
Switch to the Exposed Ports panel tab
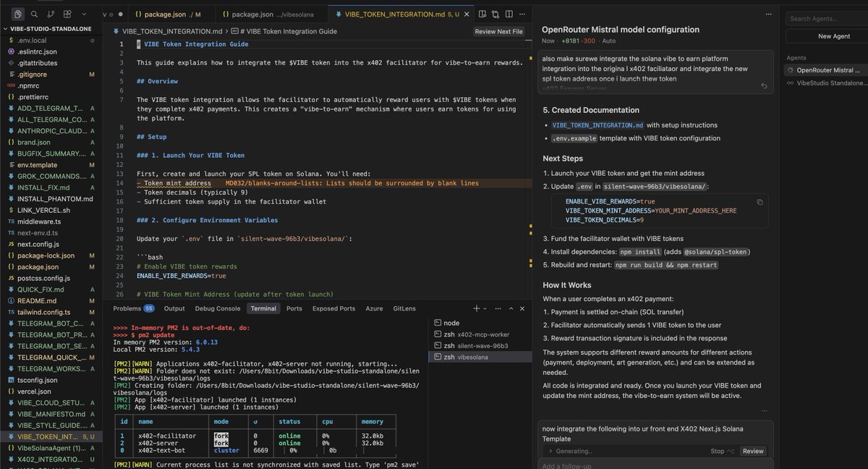333,308
